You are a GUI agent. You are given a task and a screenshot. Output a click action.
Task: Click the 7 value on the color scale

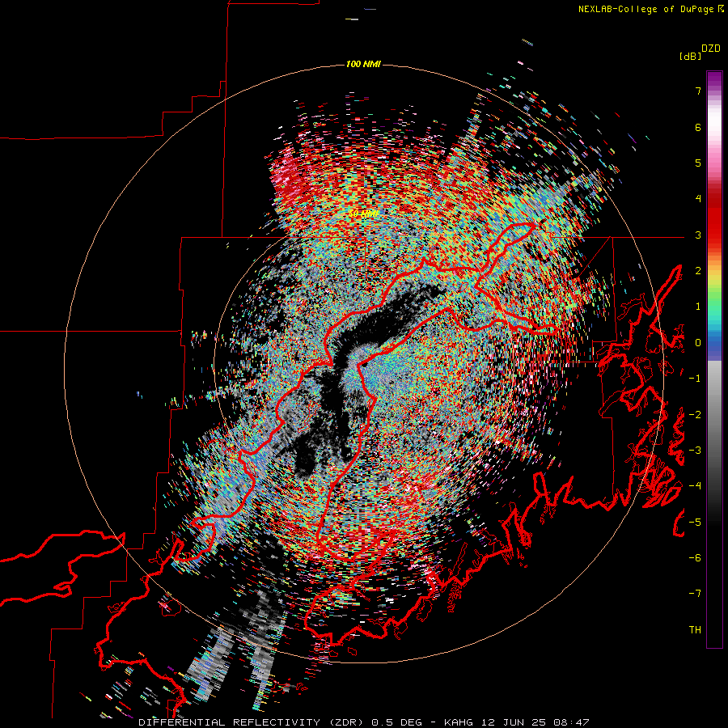click(698, 91)
